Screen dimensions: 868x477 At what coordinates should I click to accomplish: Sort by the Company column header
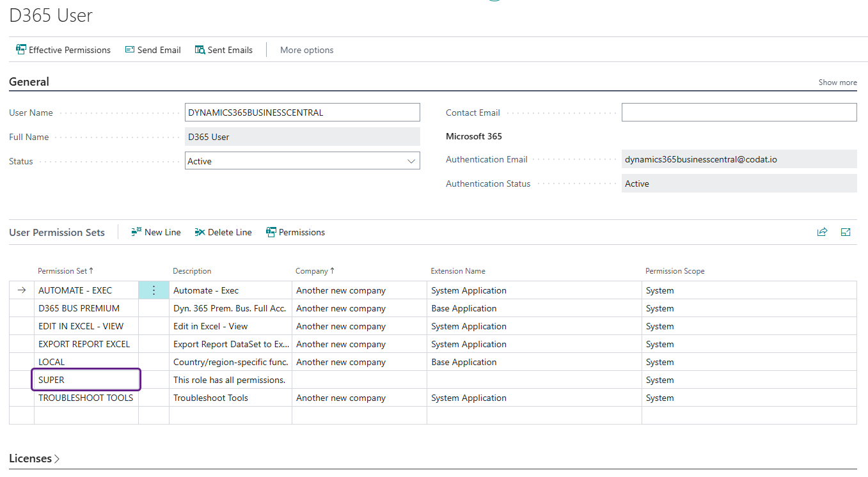click(314, 270)
